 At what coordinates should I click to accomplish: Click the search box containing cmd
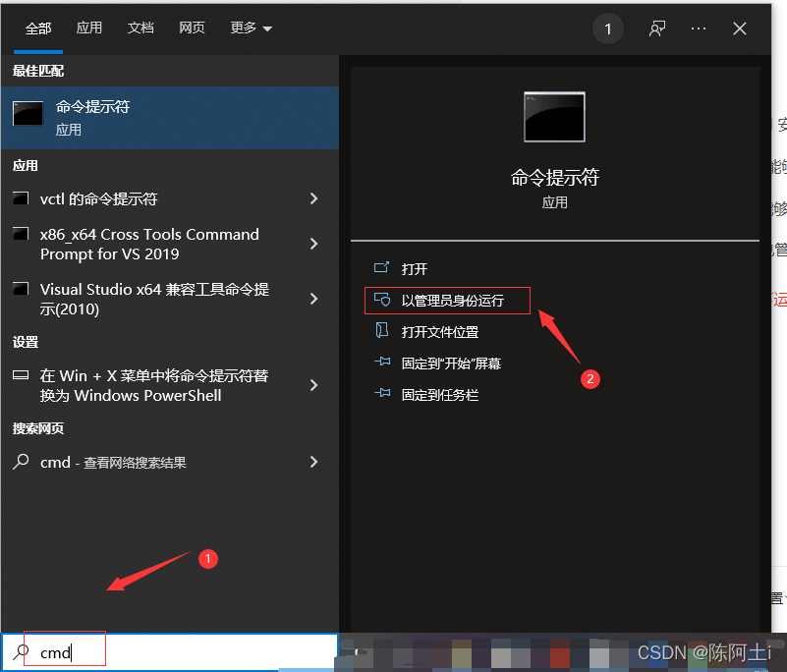[170, 652]
